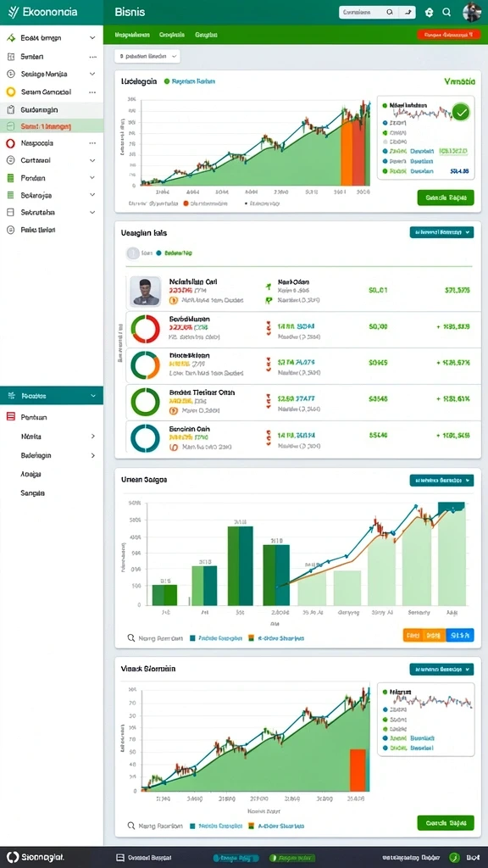Open the filter dropdown below the green tab bar
This screenshot has width=488, height=868.
pos(147,56)
